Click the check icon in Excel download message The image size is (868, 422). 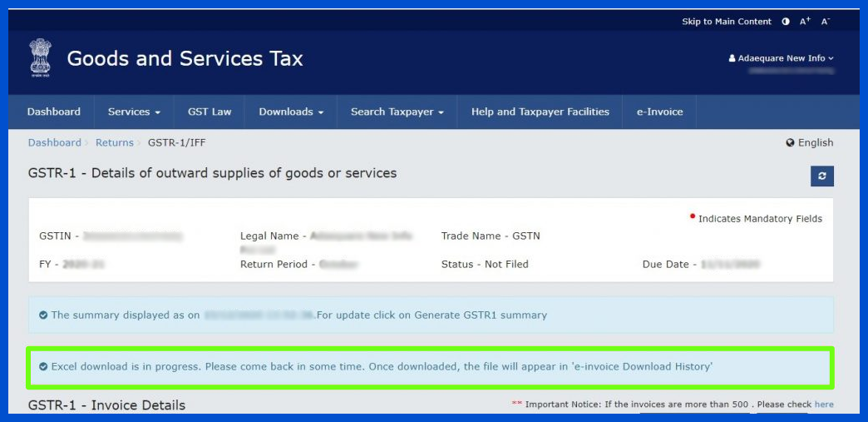[x=43, y=366]
